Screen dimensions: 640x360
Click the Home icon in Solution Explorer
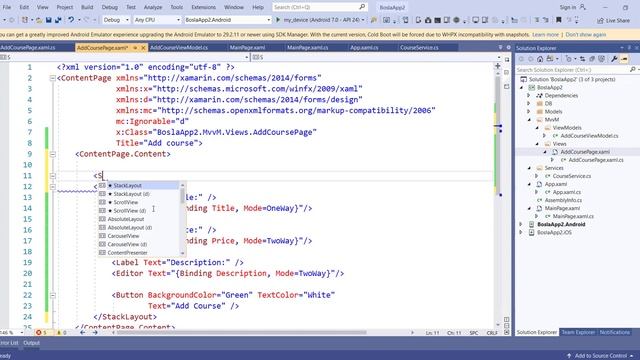click(540, 59)
